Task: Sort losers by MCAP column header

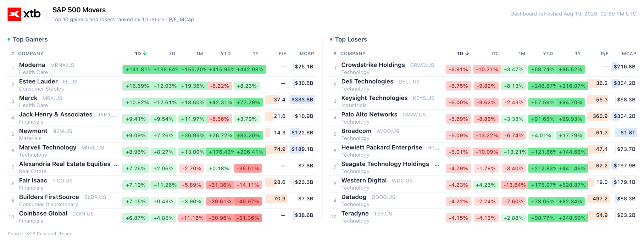Action: point(629,54)
